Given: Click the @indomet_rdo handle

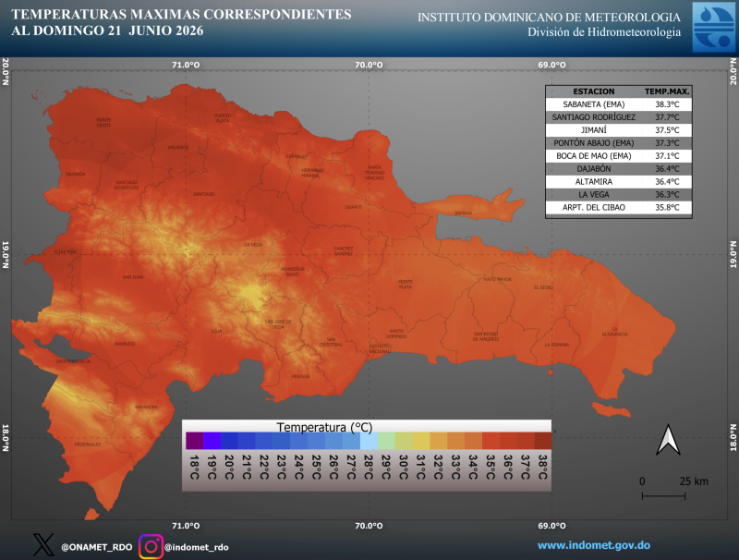Looking at the screenshot, I should pyautogui.click(x=197, y=547).
